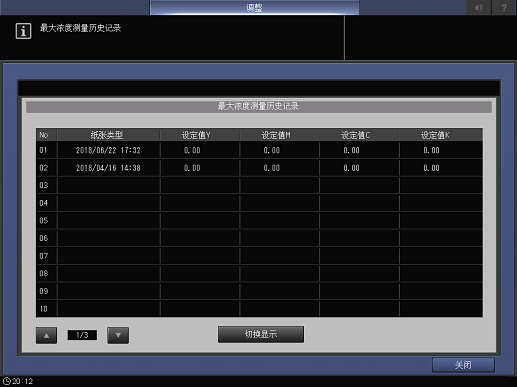The image size is (517, 387).
Task: Click the information icon beside the title
Action: [23, 31]
